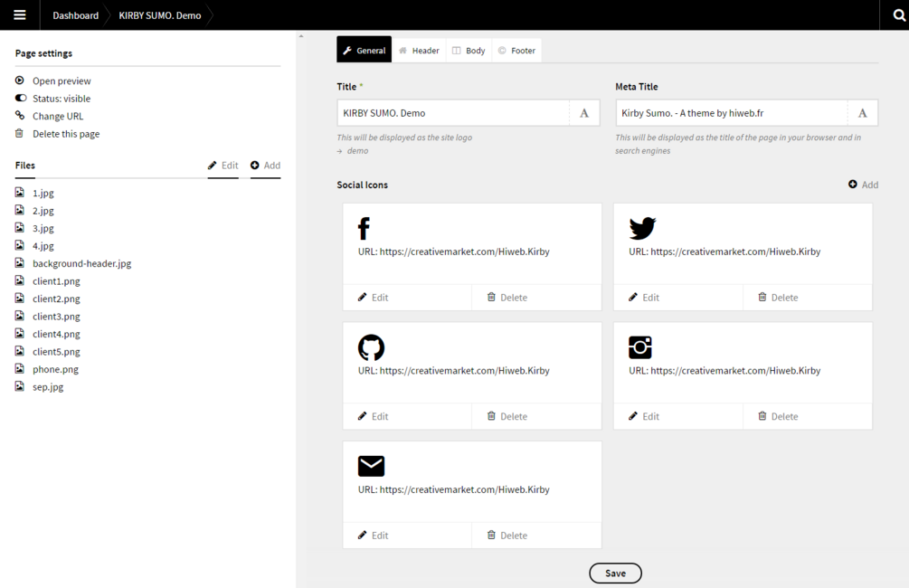Click the search magnifier icon
909x588 pixels.
pos(898,15)
